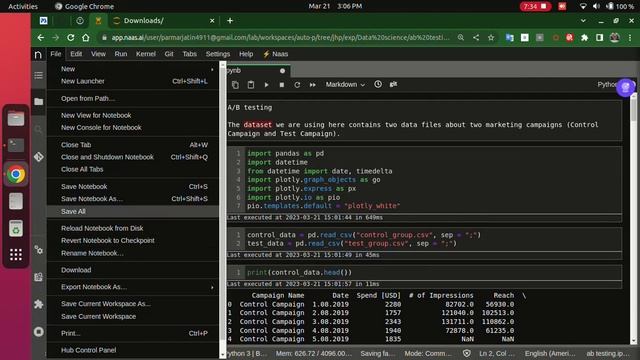
Task: Click 'English (Ameri...' status bar entry
Action: point(550,353)
